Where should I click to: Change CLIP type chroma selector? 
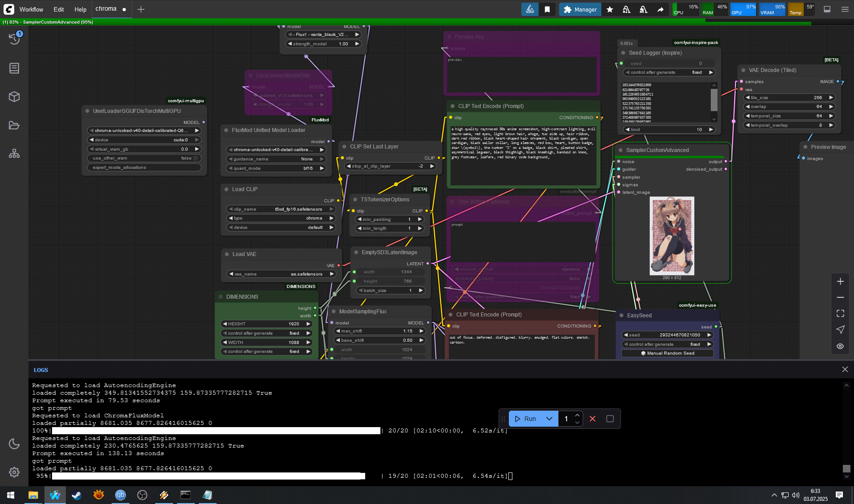click(x=281, y=218)
